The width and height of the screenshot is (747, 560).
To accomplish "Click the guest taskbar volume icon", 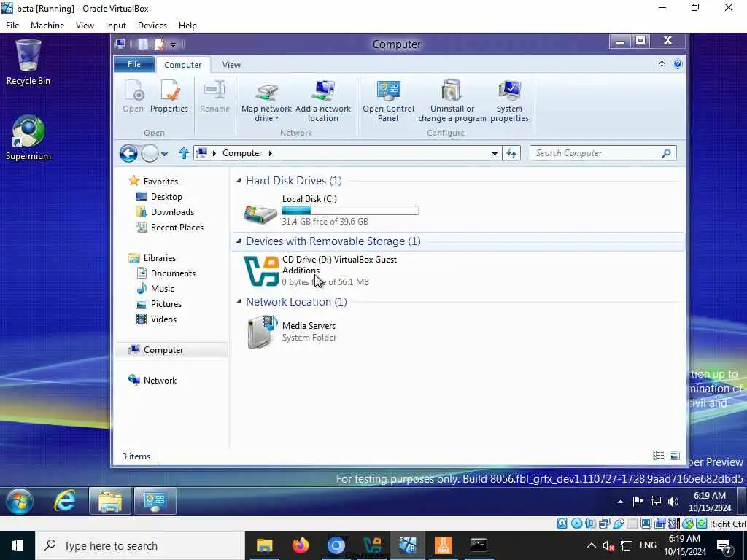I will (x=673, y=502).
